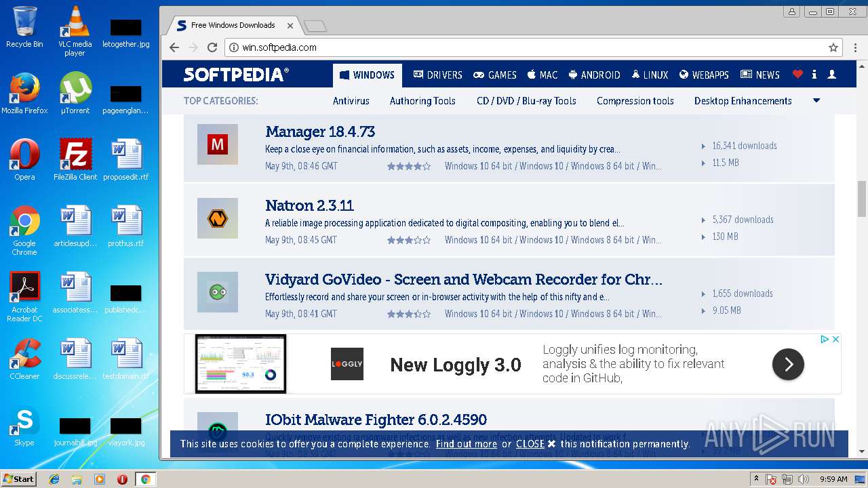Image resolution: width=868 pixels, height=488 pixels.
Task: Click Chrome back arrow button
Action: (174, 47)
